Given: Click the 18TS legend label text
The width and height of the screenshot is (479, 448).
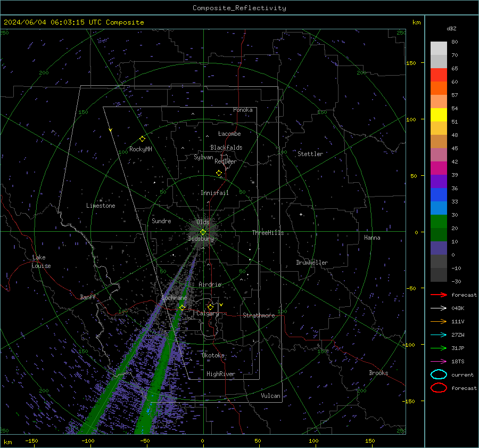Looking at the screenshot, I should (458, 362).
